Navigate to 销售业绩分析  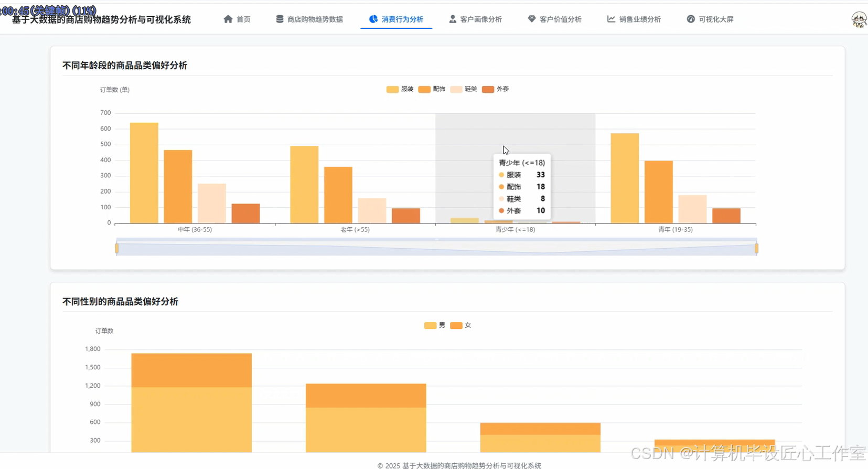coord(634,19)
